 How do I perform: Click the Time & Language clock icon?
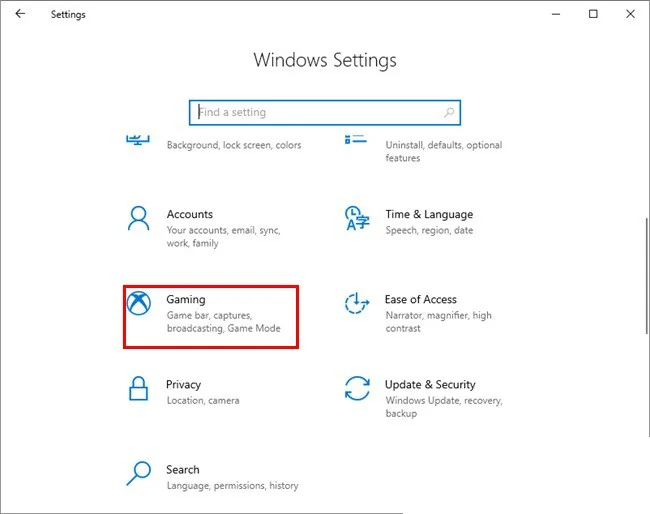357,218
